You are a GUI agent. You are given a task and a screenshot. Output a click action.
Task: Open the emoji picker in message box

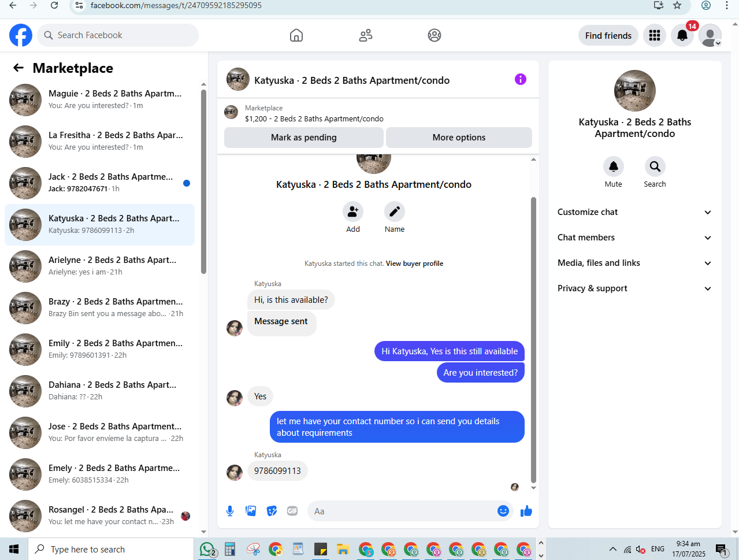coord(503,511)
